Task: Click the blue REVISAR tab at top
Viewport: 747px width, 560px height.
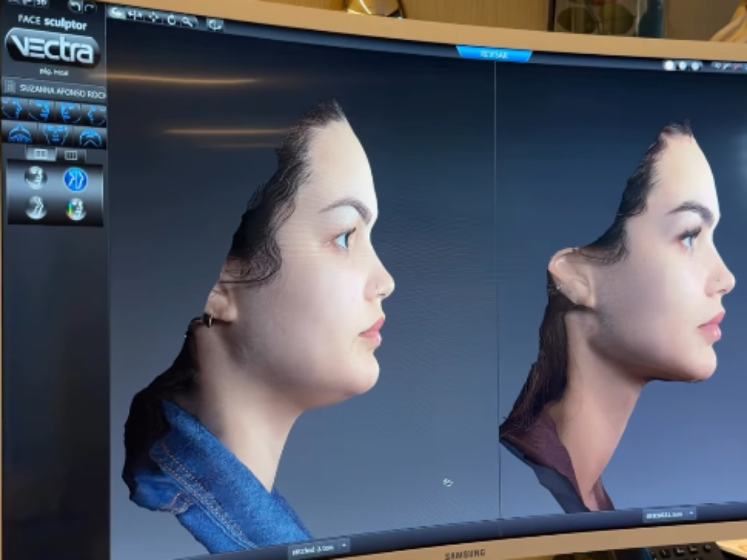Action: pos(494,54)
